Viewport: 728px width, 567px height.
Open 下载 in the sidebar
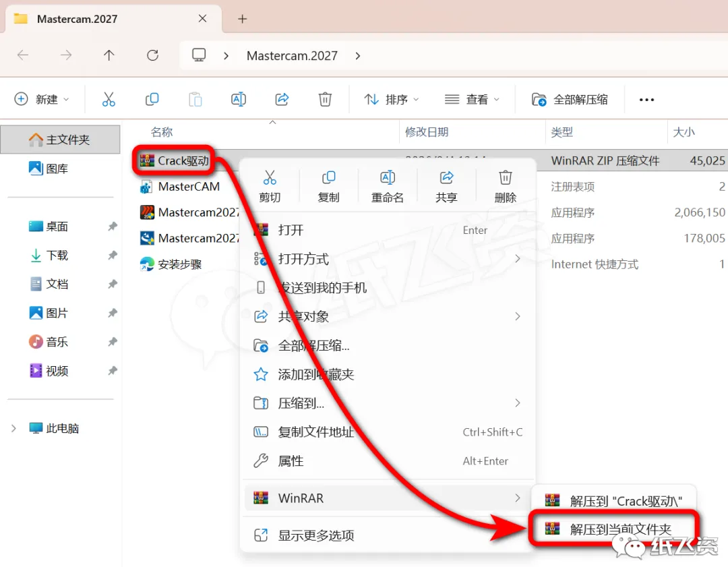(x=49, y=256)
